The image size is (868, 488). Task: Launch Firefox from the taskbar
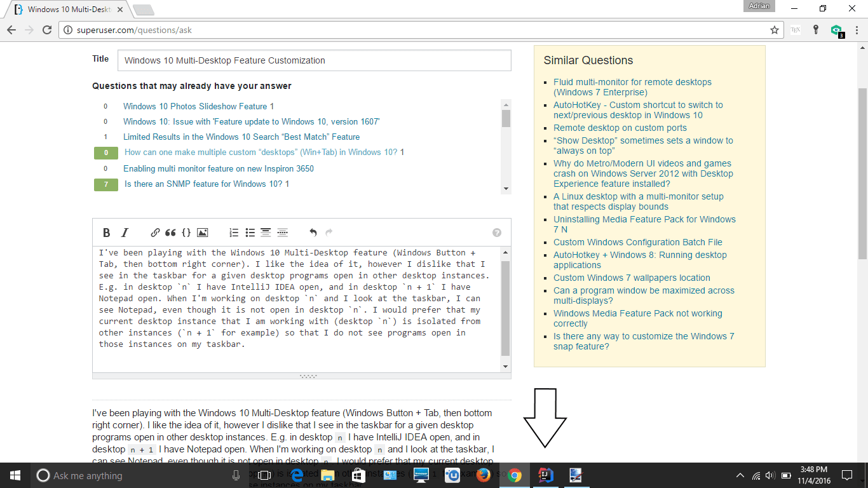pyautogui.click(x=484, y=475)
